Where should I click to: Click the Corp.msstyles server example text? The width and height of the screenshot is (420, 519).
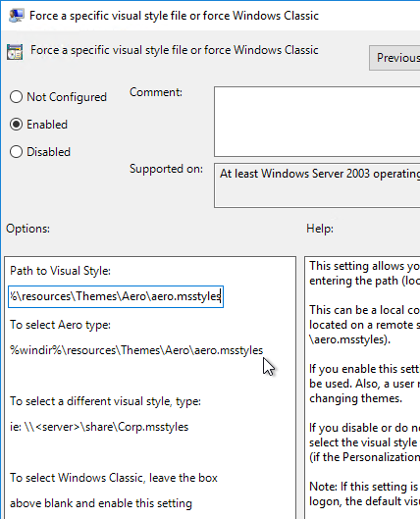tap(99, 427)
